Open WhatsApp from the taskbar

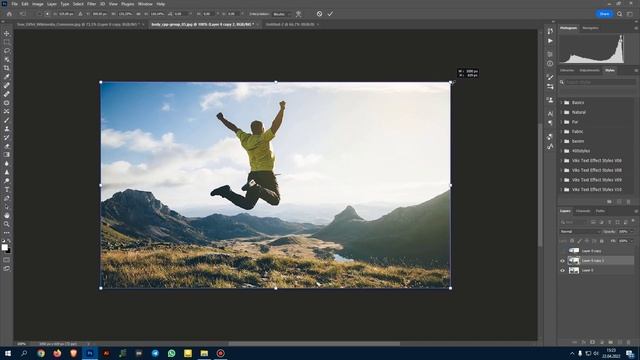[x=171, y=353]
